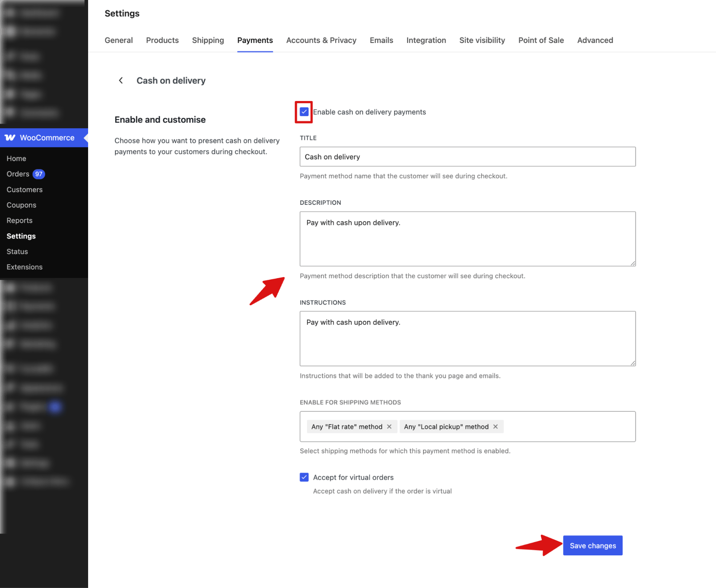Select the Point of Sale tab
The image size is (716, 588).
click(x=540, y=40)
